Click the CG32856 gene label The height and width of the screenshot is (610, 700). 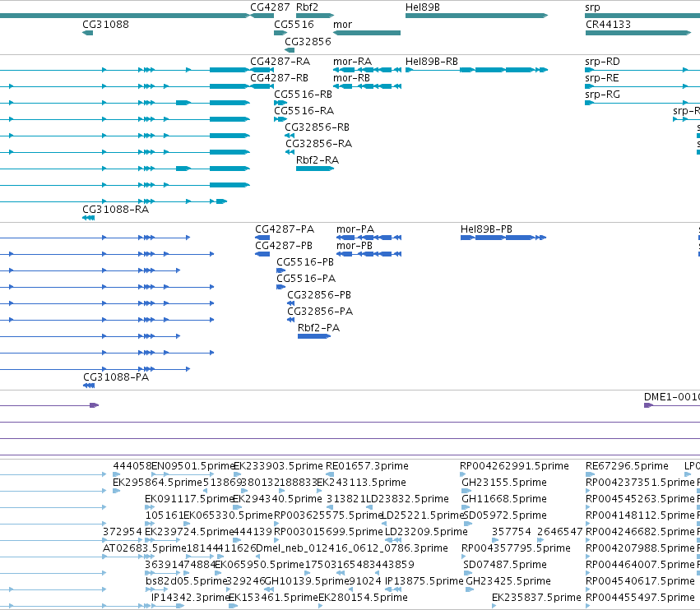[308, 41]
